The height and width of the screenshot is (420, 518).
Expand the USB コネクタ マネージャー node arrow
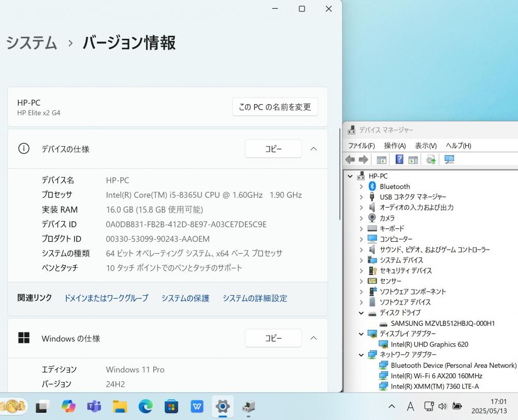361,197
